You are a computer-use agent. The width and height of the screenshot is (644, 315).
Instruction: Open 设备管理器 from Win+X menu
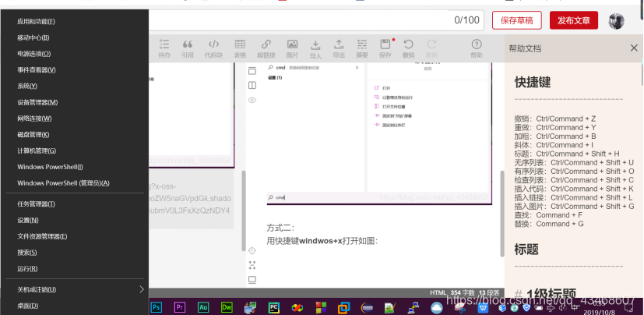pos(75,102)
